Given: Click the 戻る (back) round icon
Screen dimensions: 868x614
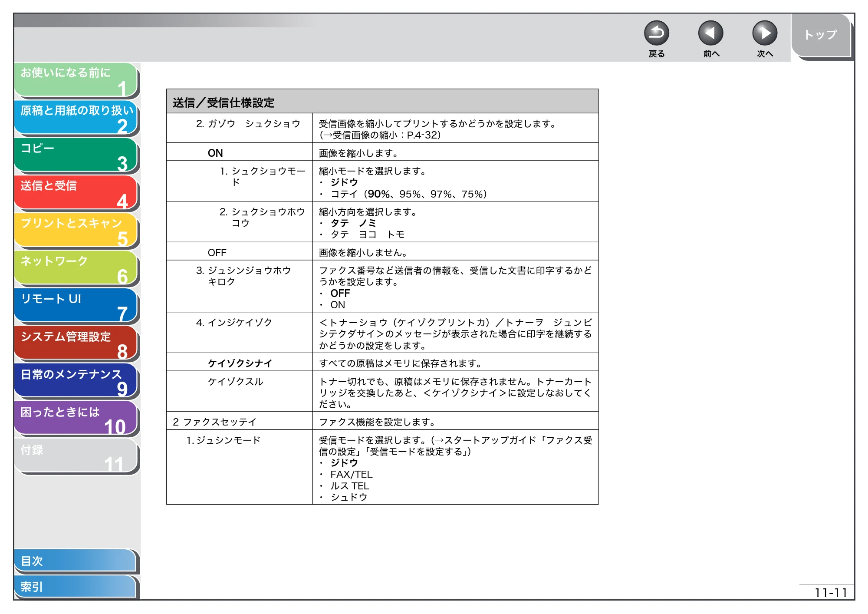Looking at the screenshot, I should (656, 33).
